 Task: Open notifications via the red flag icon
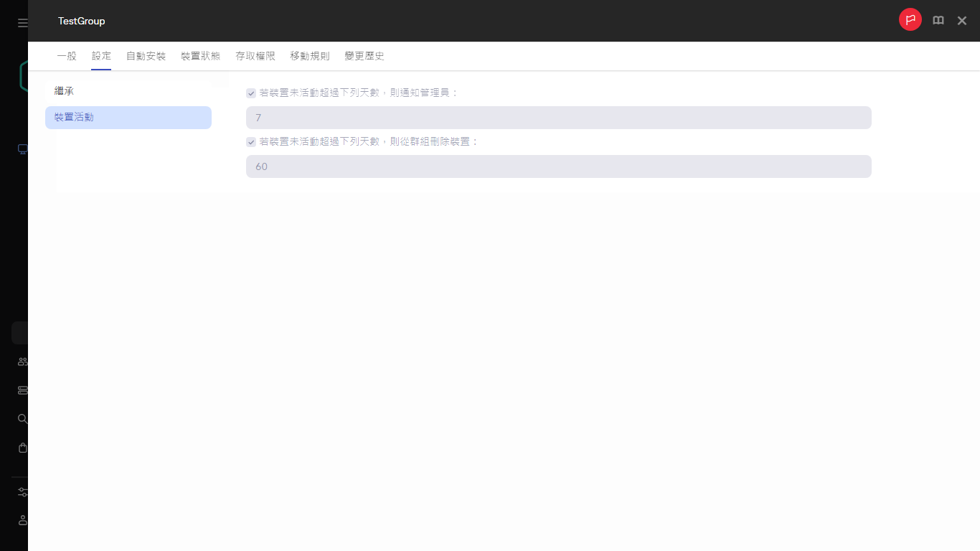tap(910, 19)
